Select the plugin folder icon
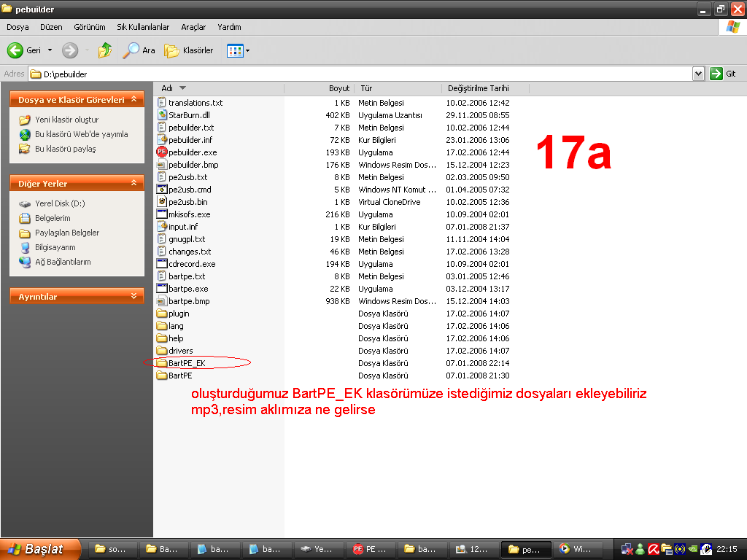Viewport: 747px width, 560px height. click(x=162, y=314)
